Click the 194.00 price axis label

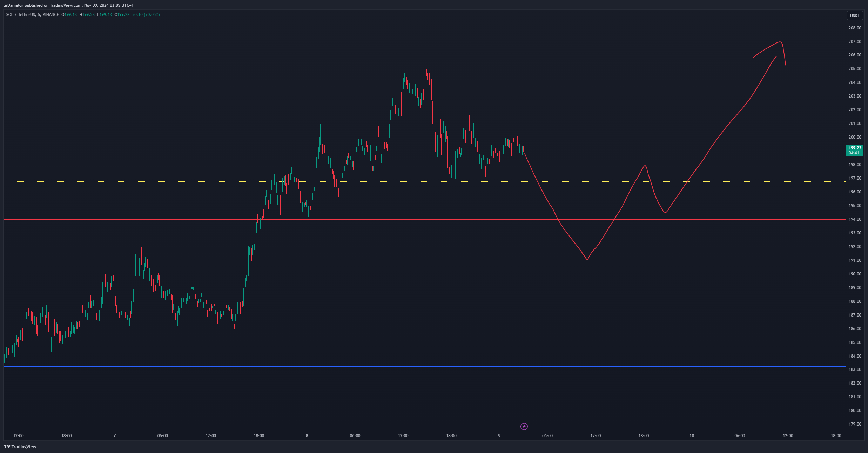click(855, 219)
